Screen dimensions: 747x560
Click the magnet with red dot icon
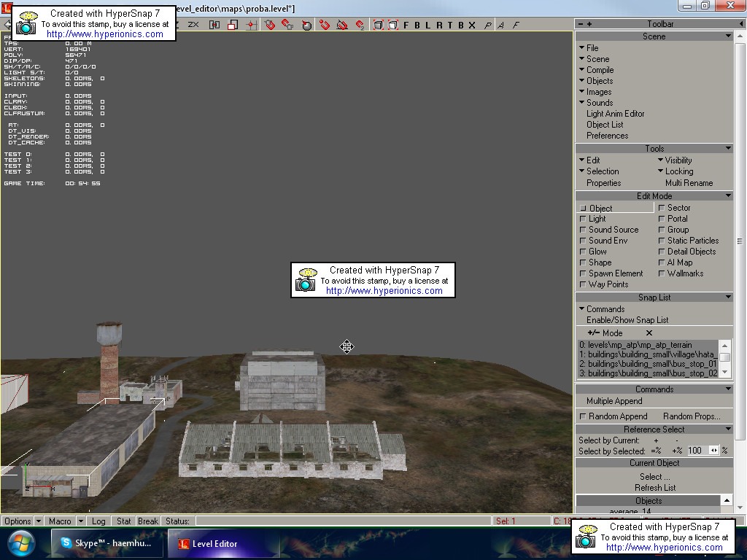pyautogui.click(x=325, y=25)
